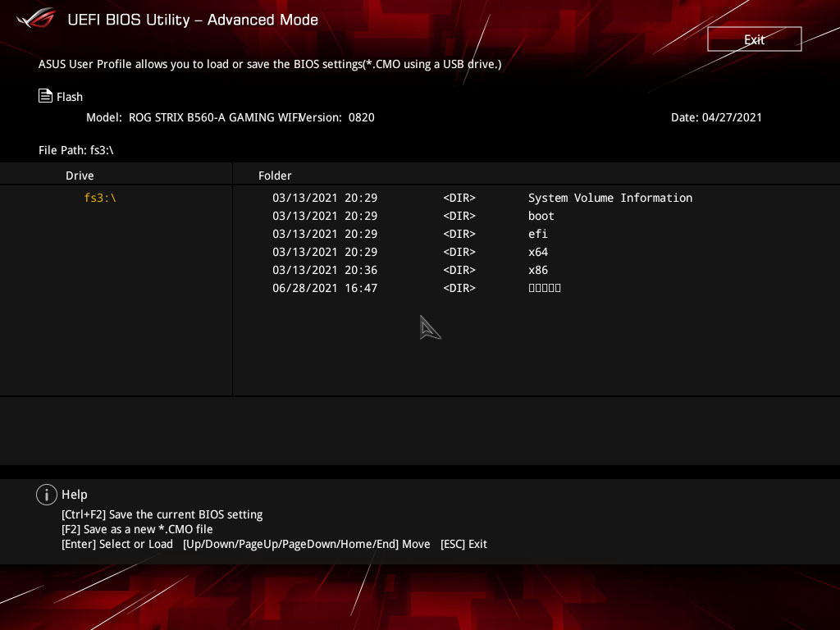Viewport: 840px width, 630px height.
Task: Open the x86 folder
Action: tap(538, 270)
